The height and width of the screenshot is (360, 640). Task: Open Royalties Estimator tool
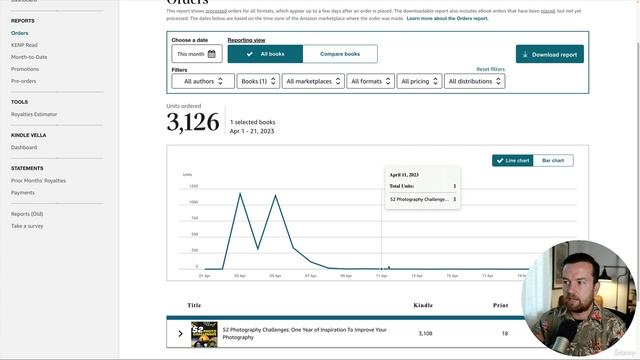coord(34,114)
